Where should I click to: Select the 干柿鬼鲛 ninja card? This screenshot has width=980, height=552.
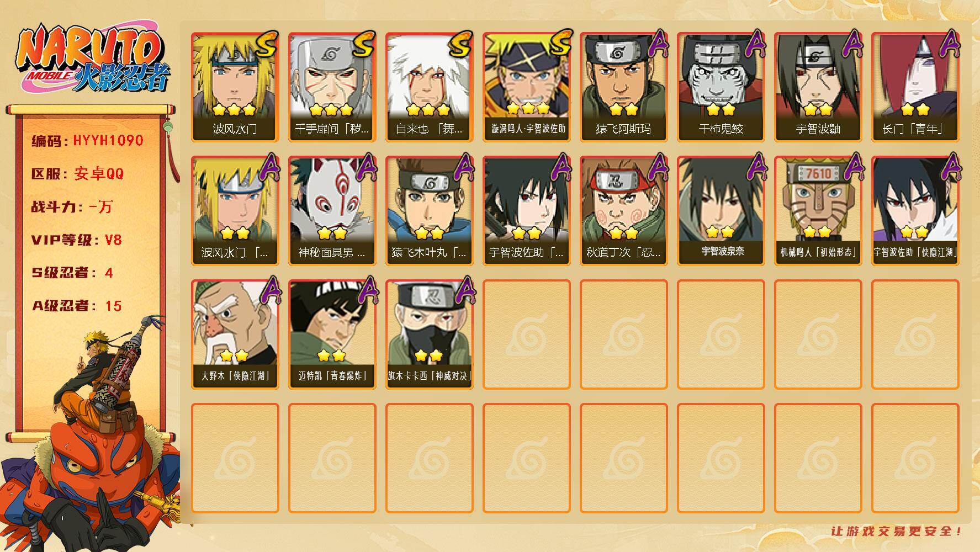(x=721, y=87)
